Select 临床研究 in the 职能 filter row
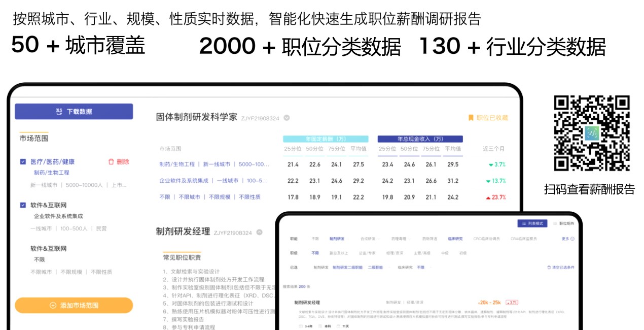644x330 pixels. 456,238
